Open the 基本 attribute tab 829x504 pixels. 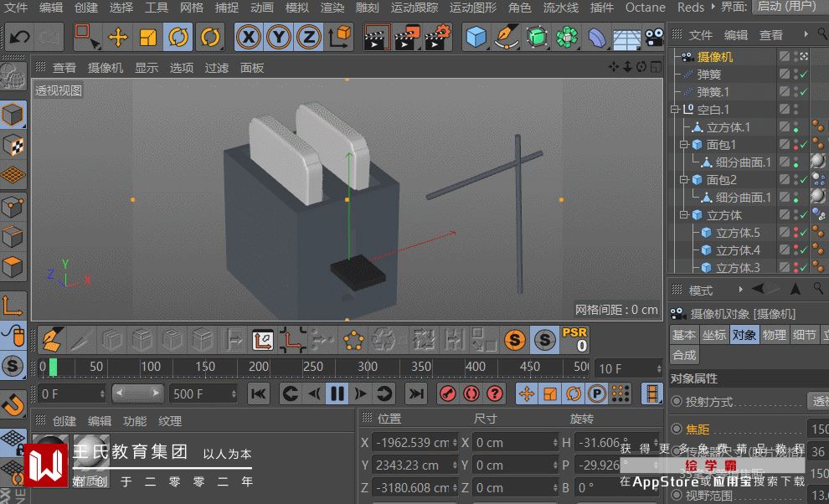pyautogui.click(x=684, y=335)
